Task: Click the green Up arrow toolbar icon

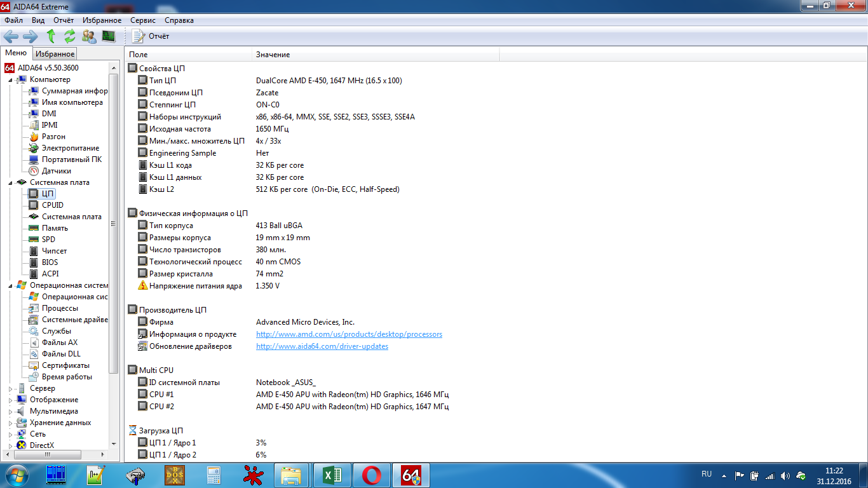Action: [51, 36]
